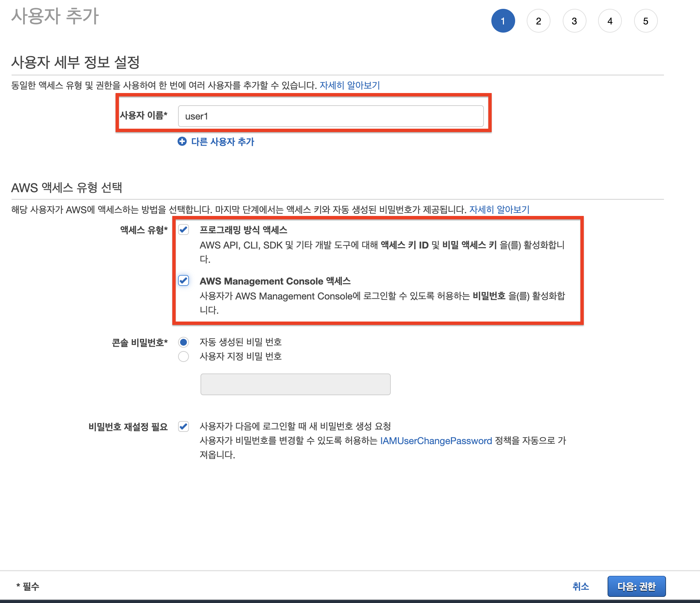Click 취소 to cancel user creation
The image size is (700, 603).
click(580, 586)
